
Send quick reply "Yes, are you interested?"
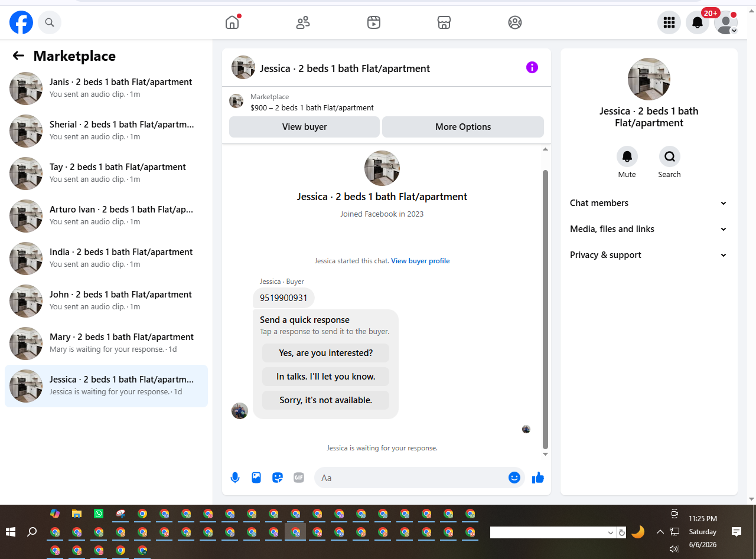pos(326,353)
